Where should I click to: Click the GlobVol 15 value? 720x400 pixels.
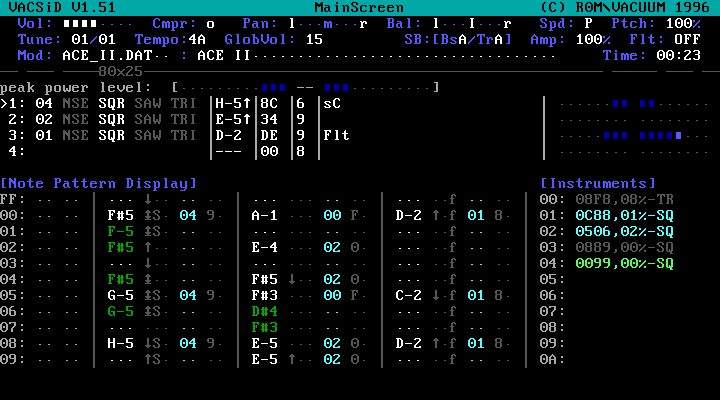click(314, 39)
